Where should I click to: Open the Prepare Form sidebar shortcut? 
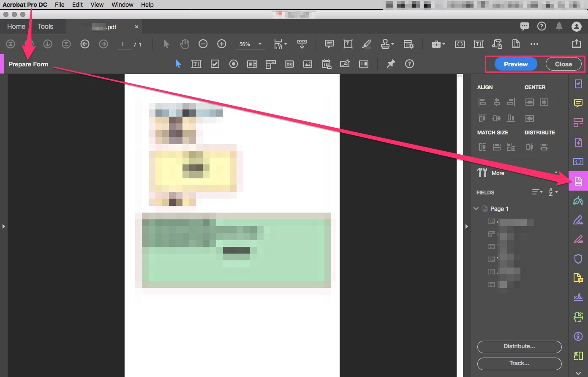[578, 181]
